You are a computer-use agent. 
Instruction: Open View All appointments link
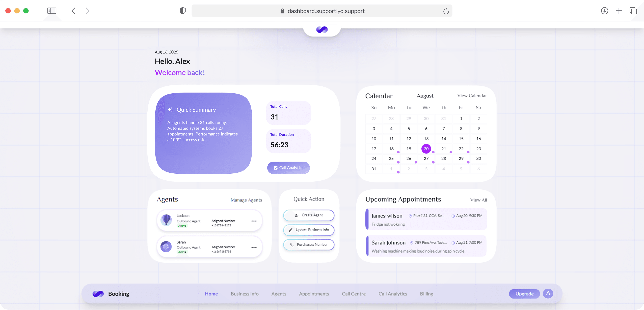(478, 200)
